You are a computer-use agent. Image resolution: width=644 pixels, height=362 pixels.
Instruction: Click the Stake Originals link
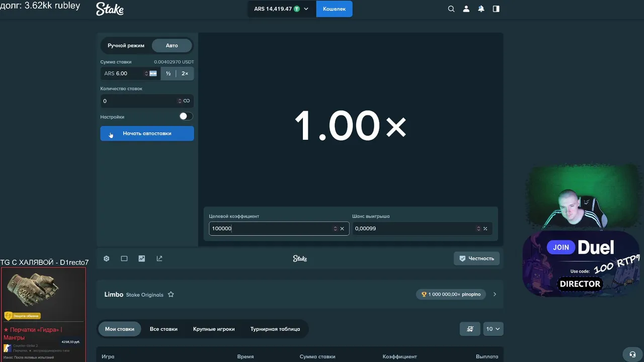(x=145, y=295)
